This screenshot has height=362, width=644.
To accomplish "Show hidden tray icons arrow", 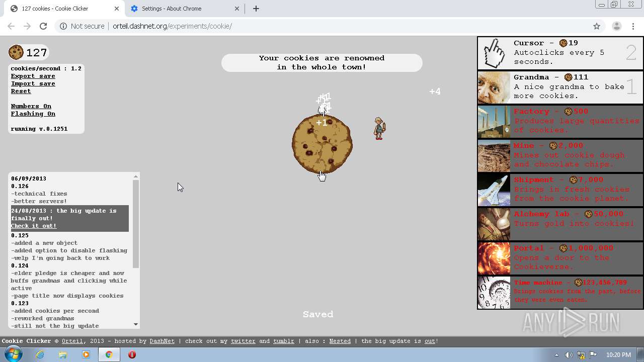I will (x=556, y=355).
